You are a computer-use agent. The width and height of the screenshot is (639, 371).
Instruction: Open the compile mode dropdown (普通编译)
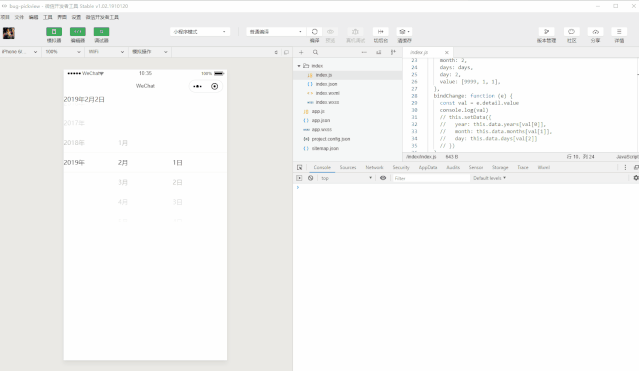pos(275,32)
